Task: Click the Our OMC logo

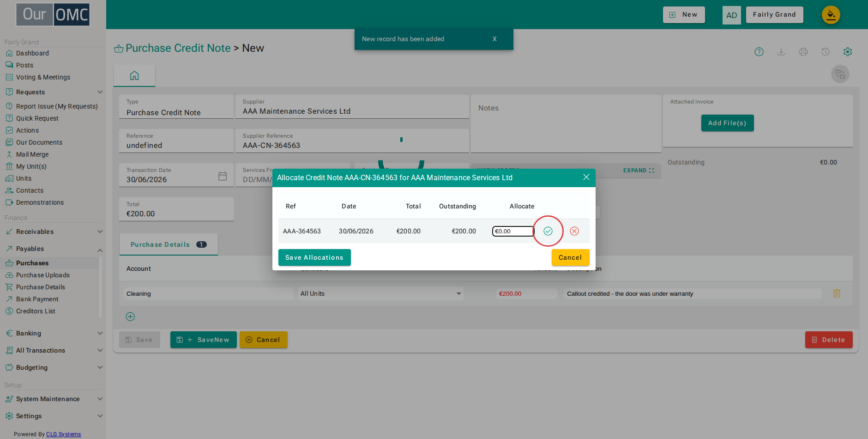Action: coord(53,14)
